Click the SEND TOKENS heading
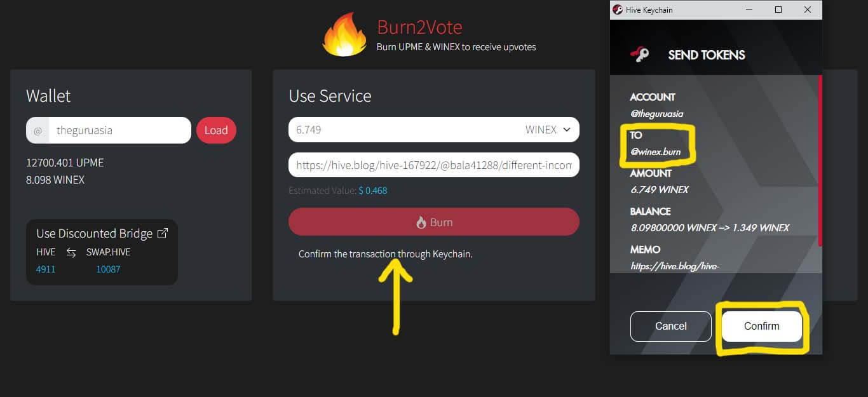868x397 pixels. [707, 55]
